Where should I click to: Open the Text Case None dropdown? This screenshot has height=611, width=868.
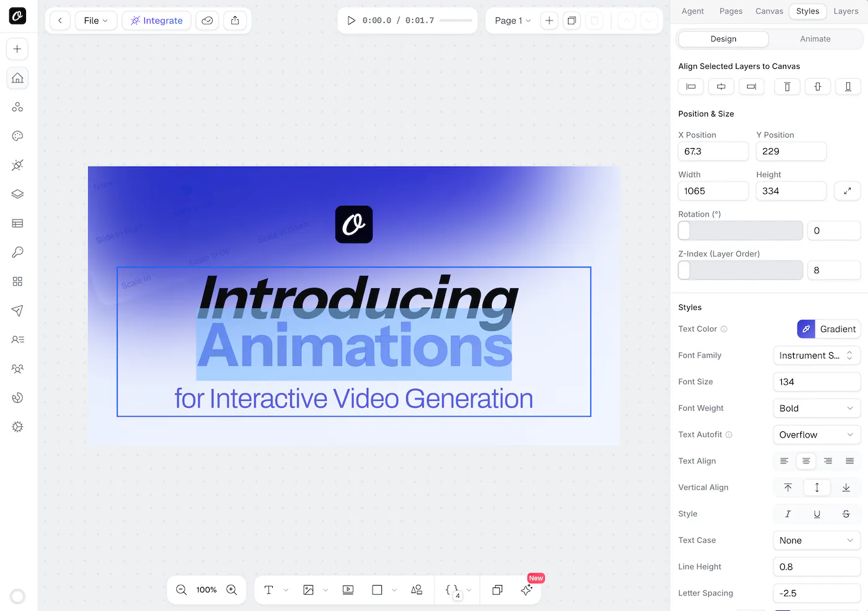[x=817, y=540]
